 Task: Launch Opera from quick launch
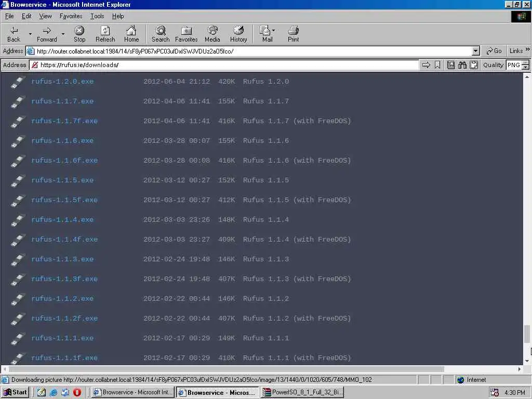(x=77, y=392)
